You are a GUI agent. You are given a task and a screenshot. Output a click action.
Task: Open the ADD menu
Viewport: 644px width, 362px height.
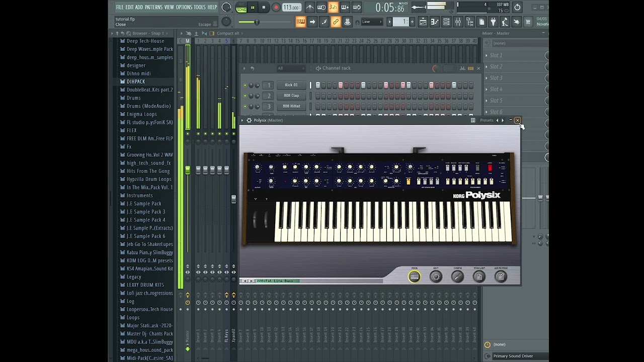coord(139,8)
